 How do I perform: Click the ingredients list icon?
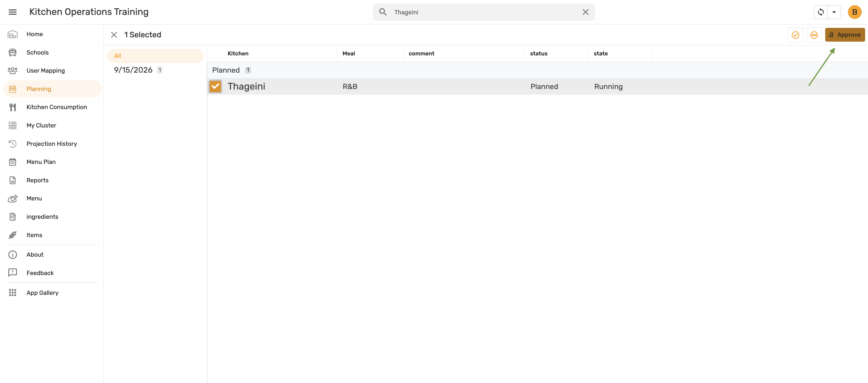point(12,216)
